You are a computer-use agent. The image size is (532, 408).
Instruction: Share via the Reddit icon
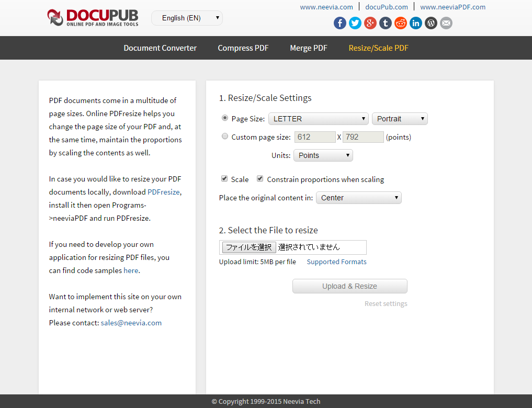[x=401, y=23]
